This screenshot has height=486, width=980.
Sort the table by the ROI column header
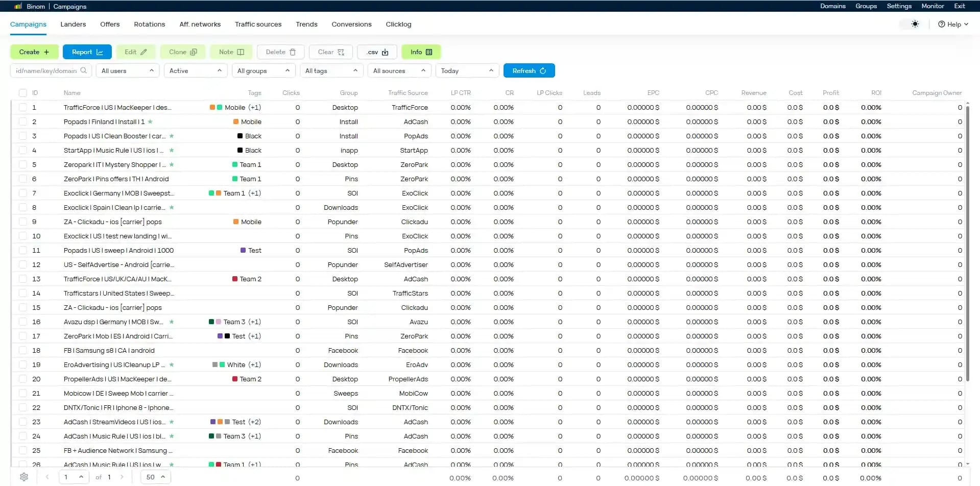876,93
